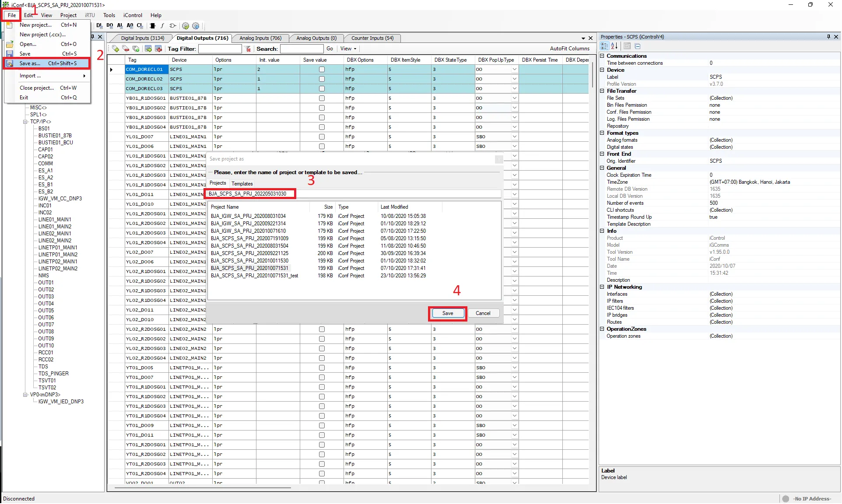Screen dimensions: 842x504
Task: Click the black chip component toolbar icon
Action: coord(152,26)
